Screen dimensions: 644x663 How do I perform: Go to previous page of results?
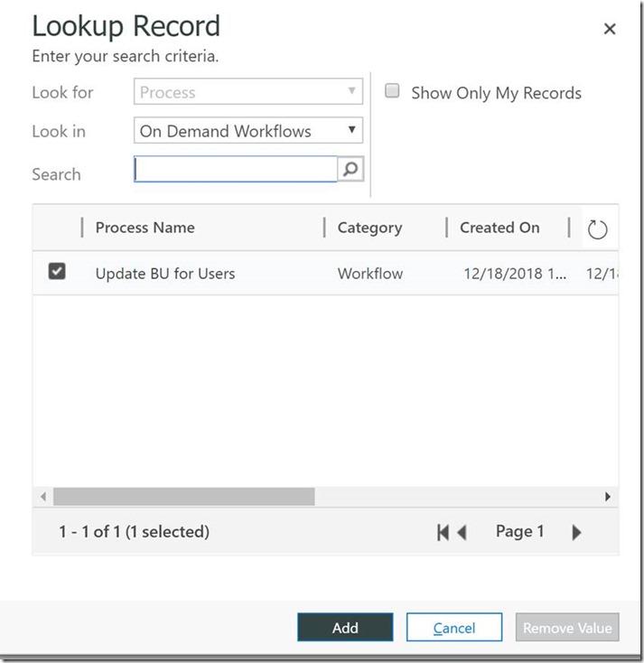(462, 533)
